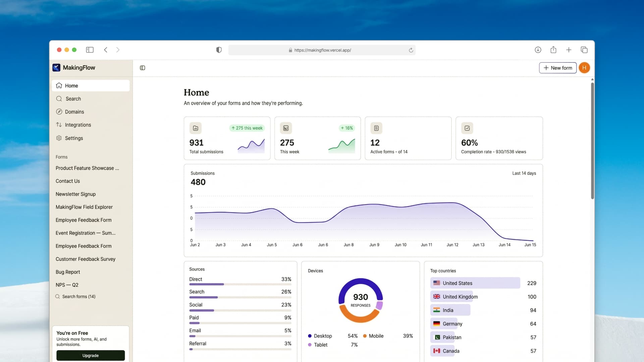Viewport: 644px width, 362px height.
Task: Open Settings in sidebar
Action: tap(91, 138)
